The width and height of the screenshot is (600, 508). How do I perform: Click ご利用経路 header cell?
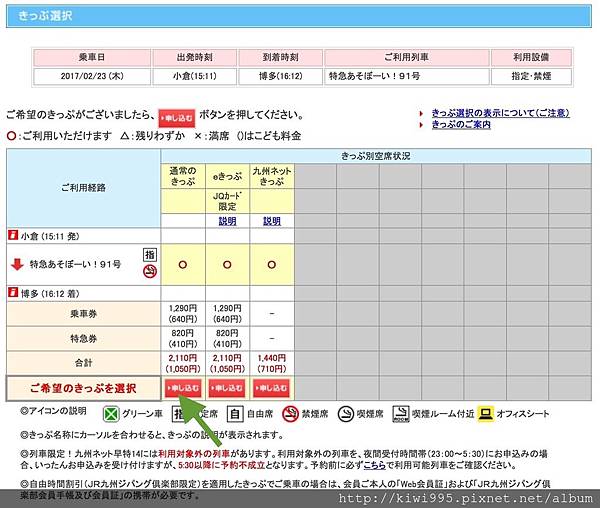tap(83, 188)
